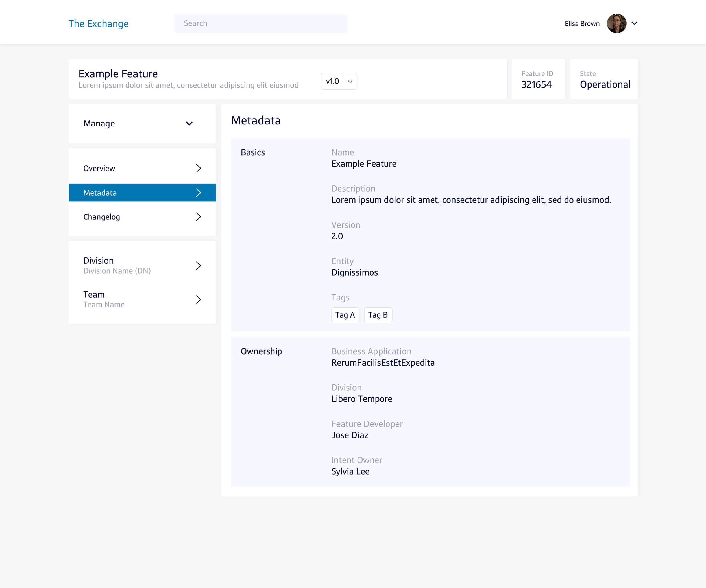Click the Tag B chip
Screen dimensions: 706x588
coord(378,315)
